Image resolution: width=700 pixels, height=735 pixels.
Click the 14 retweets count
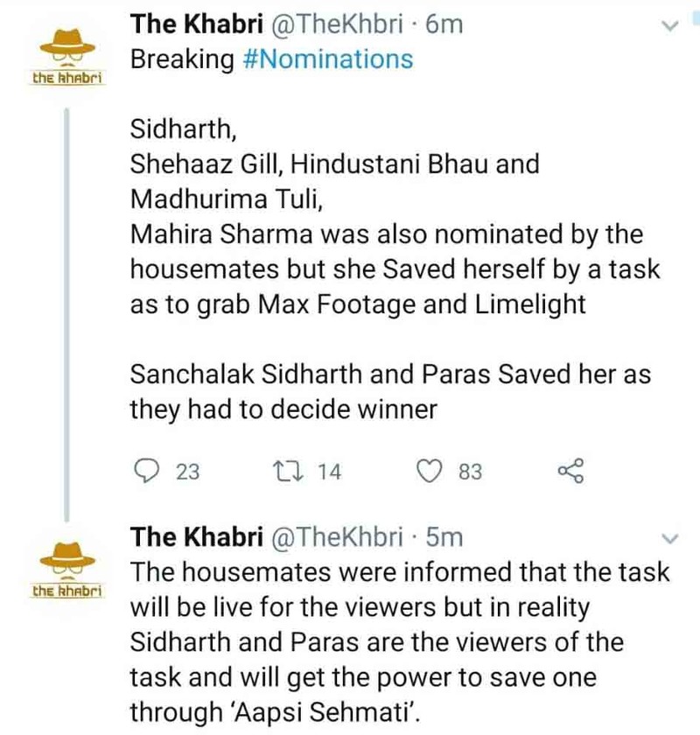(x=330, y=472)
